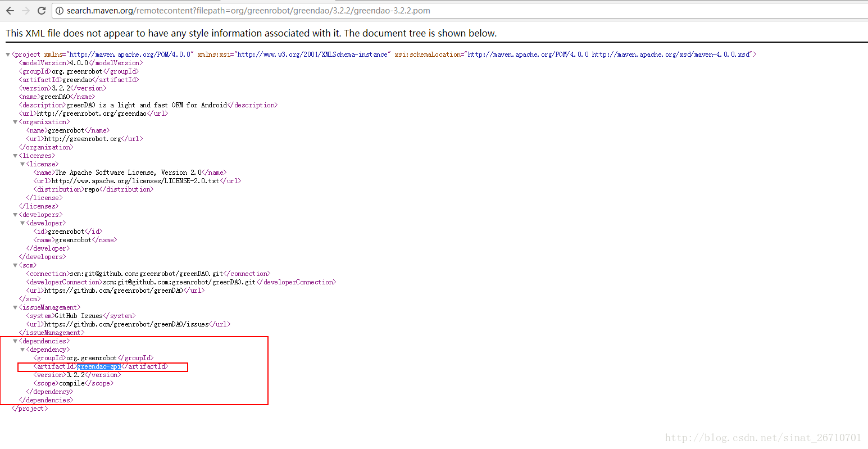Image resolution: width=868 pixels, height=449 pixels.
Task: Click the distribution repo line
Action: coord(93,189)
